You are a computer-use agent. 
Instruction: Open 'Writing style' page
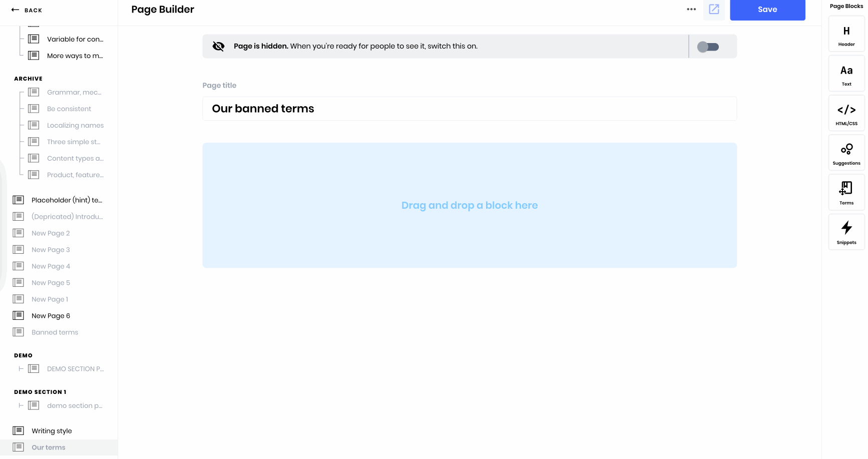(52, 431)
